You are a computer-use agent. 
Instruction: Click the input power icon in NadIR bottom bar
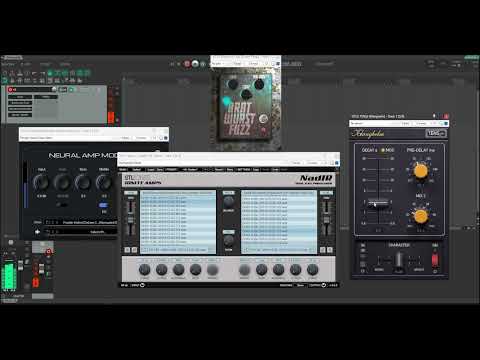(x=143, y=285)
